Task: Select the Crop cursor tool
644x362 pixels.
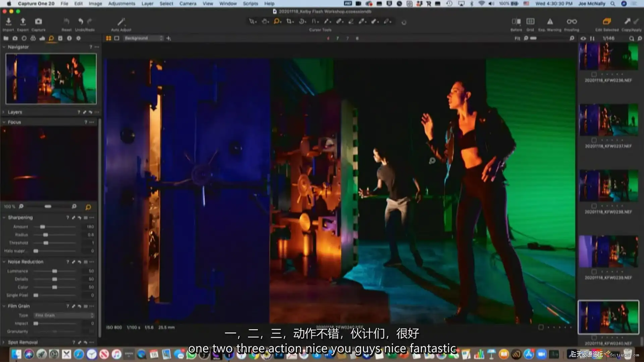Action: pyautogui.click(x=289, y=21)
